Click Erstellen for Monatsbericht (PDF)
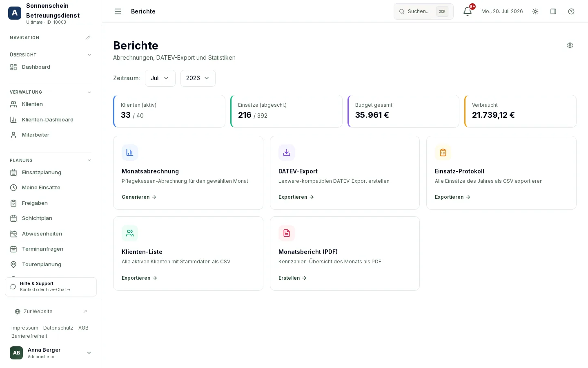Screen dimensions: 588x368 pyautogui.click(x=292, y=278)
